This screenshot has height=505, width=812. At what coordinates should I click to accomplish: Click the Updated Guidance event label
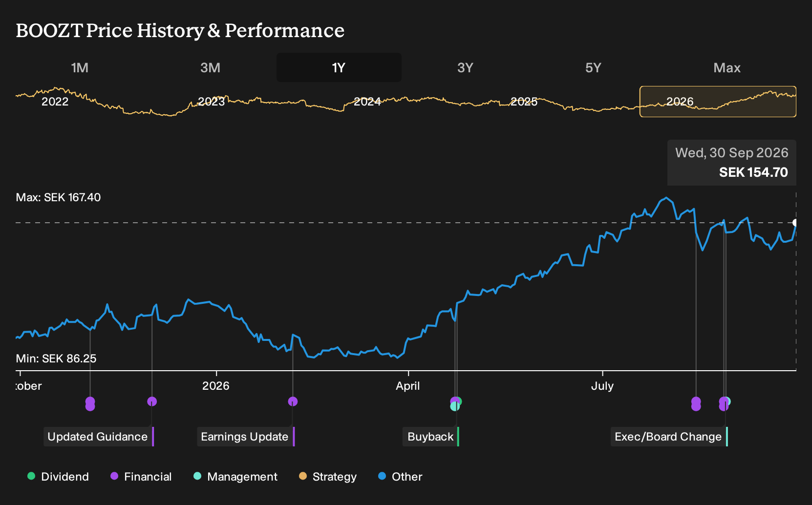click(x=99, y=437)
